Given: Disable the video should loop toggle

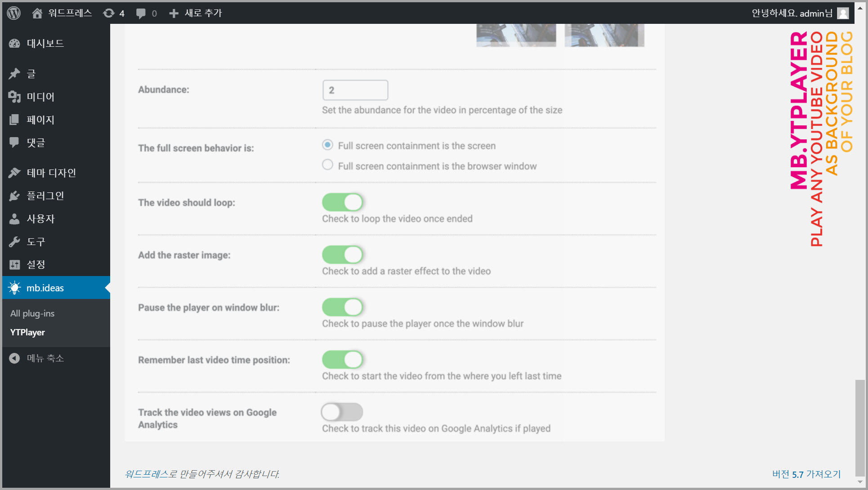Looking at the screenshot, I should click(342, 202).
